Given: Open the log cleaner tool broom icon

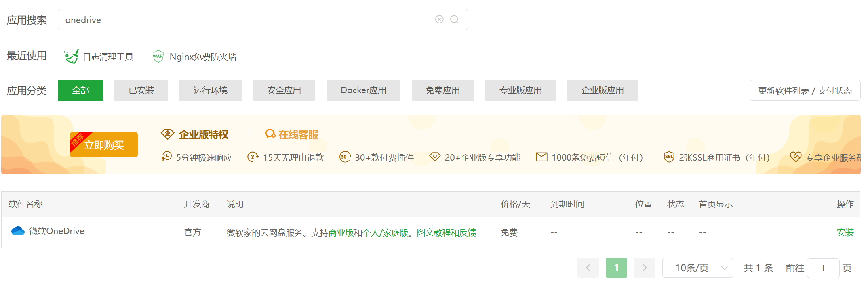Looking at the screenshot, I should [71, 56].
